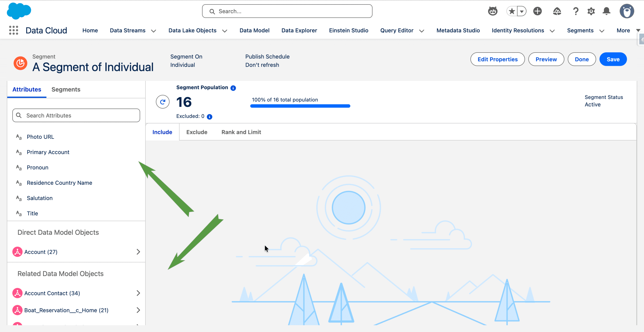This screenshot has width=644, height=332.
Task: Refresh the segment population count
Action: pyautogui.click(x=163, y=102)
